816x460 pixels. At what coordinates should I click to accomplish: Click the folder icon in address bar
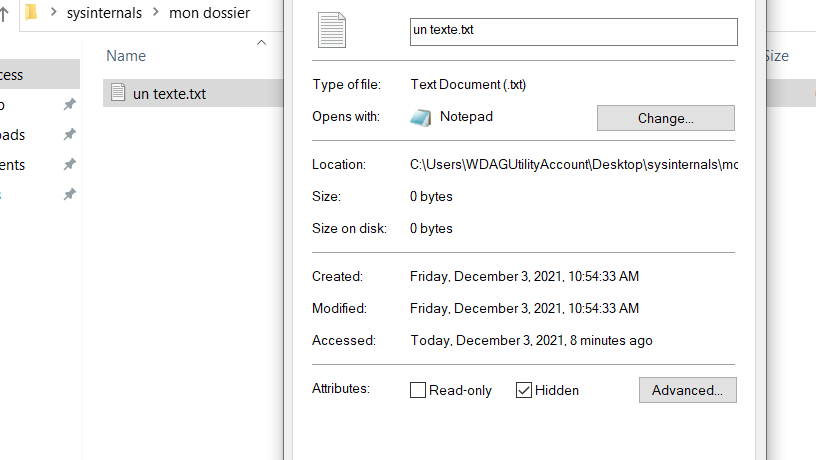click(x=31, y=13)
